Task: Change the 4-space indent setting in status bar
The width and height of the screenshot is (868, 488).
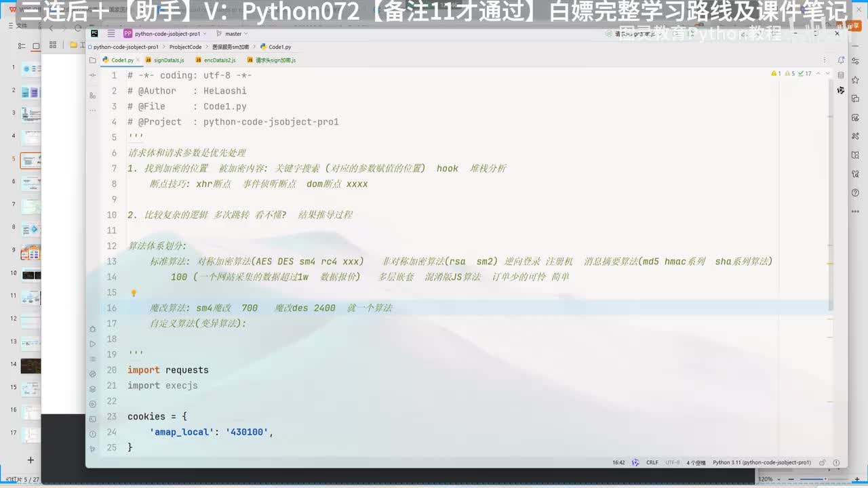Action: pos(696,462)
